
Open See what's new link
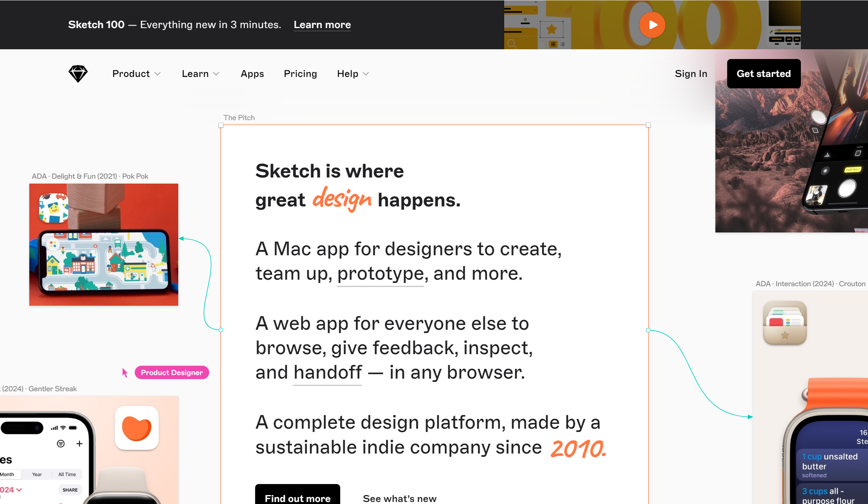tap(400, 499)
